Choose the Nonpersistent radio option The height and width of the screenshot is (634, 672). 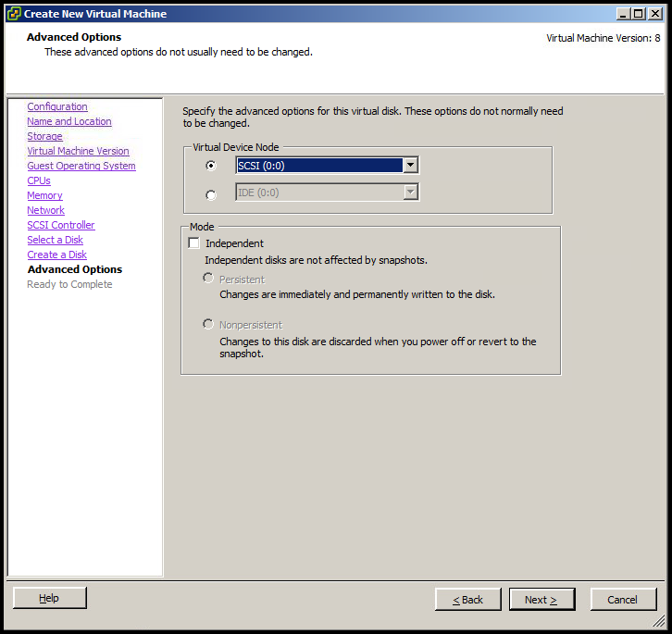coord(208,324)
